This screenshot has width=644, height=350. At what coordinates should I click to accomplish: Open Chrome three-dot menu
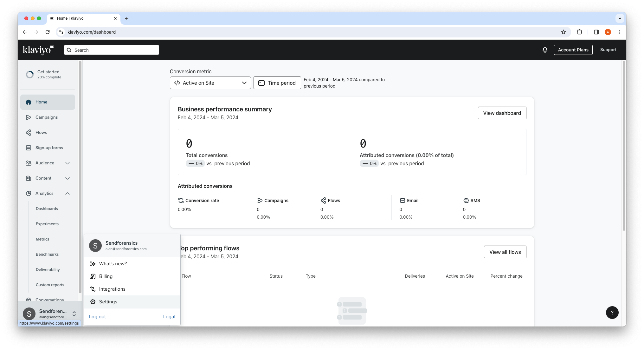(x=619, y=32)
